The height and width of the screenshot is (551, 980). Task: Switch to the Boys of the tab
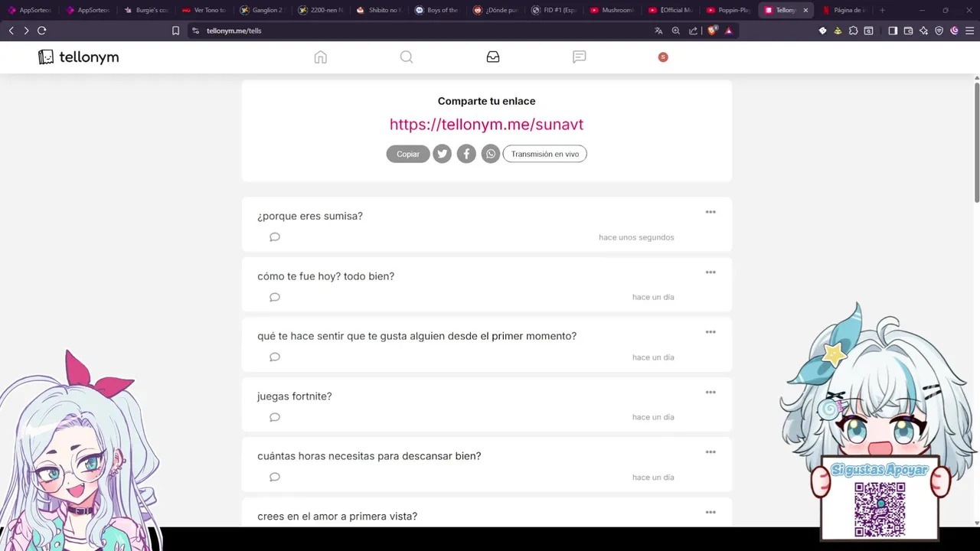(437, 10)
